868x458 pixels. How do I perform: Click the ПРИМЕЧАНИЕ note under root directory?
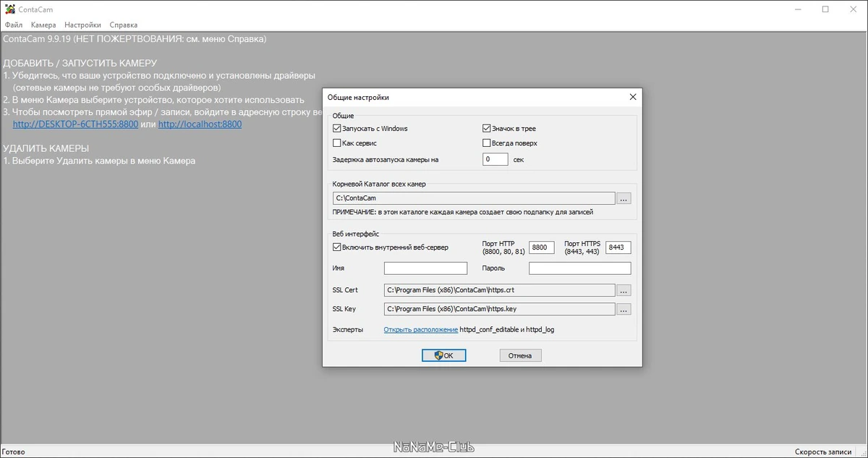click(463, 212)
